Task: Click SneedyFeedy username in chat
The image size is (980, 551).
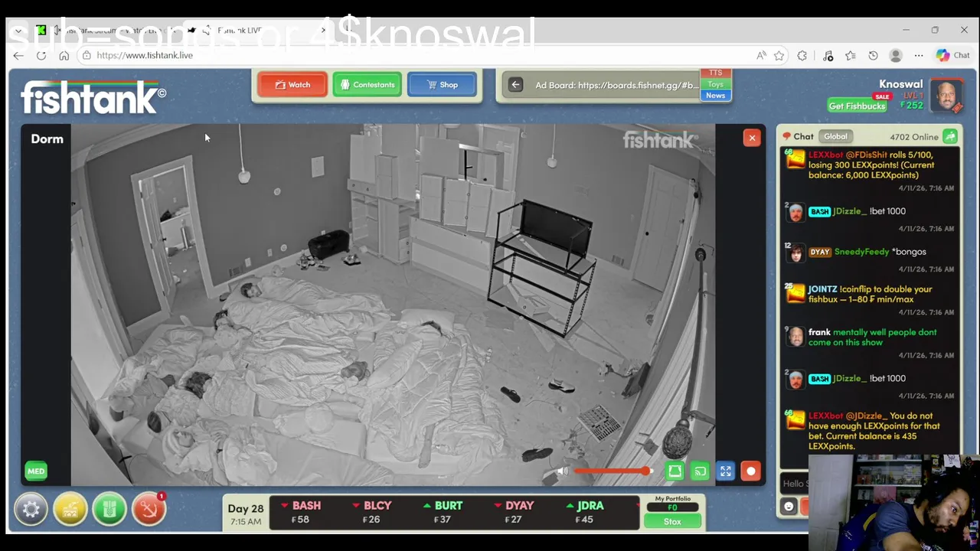Action: point(861,252)
